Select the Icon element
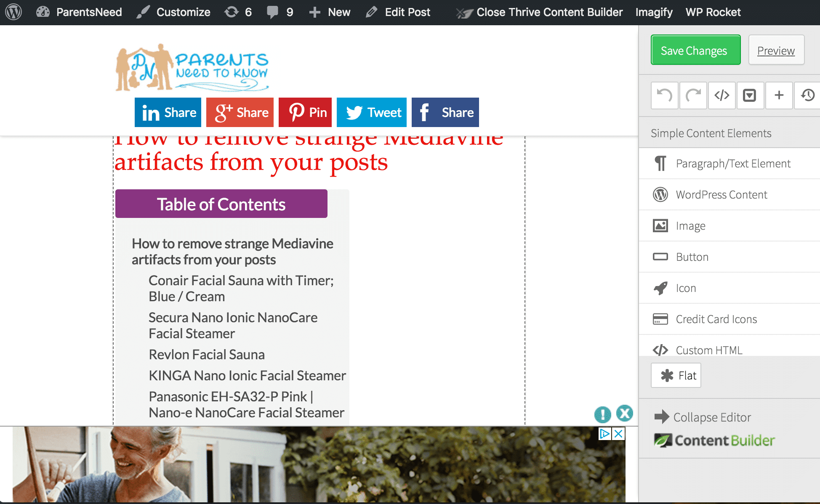Screen dimensions: 820x504 729,288
